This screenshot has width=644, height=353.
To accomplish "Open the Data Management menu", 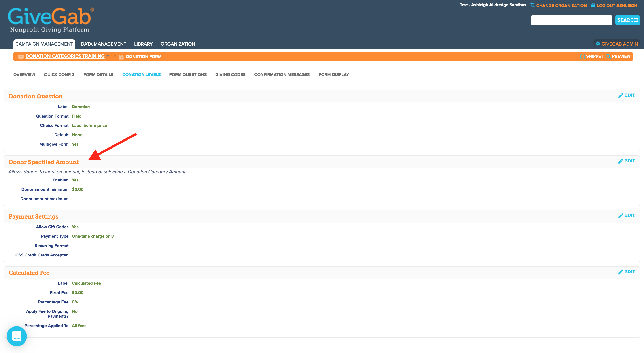I will point(104,44).
